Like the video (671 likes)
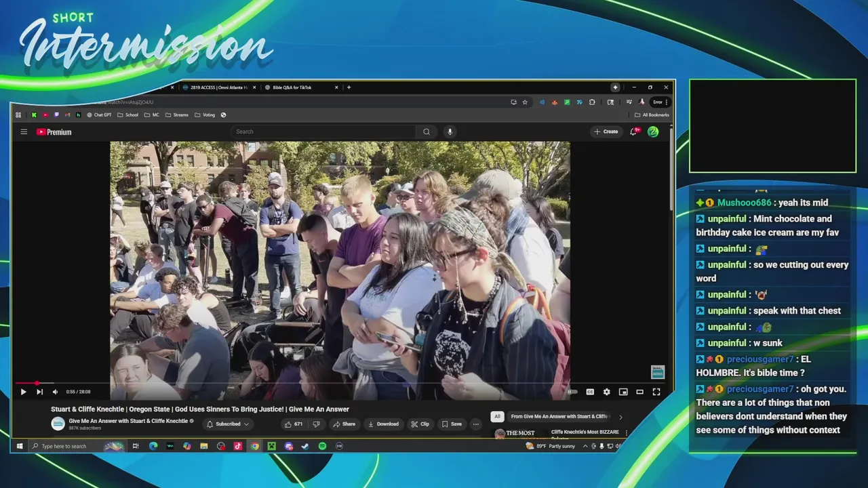 point(294,424)
